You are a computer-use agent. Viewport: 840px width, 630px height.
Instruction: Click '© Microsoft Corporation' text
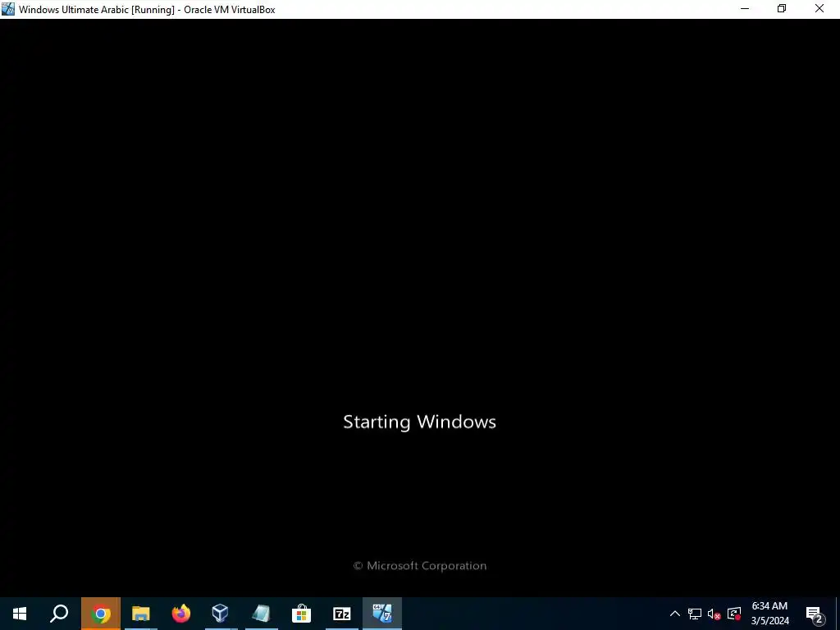[x=420, y=566]
